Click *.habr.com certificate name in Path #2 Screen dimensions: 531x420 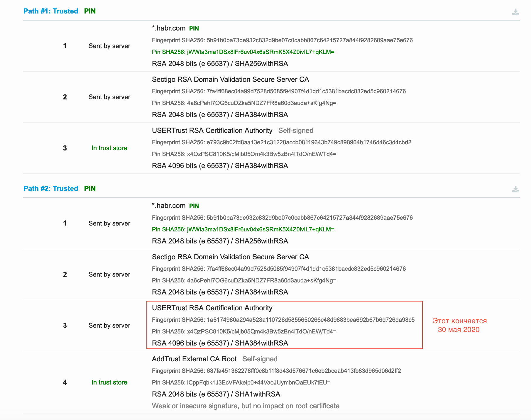[x=169, y=206]
